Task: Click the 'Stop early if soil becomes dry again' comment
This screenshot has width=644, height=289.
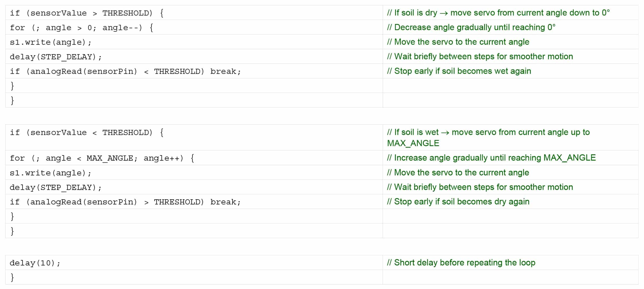Action: coord(458,202)
